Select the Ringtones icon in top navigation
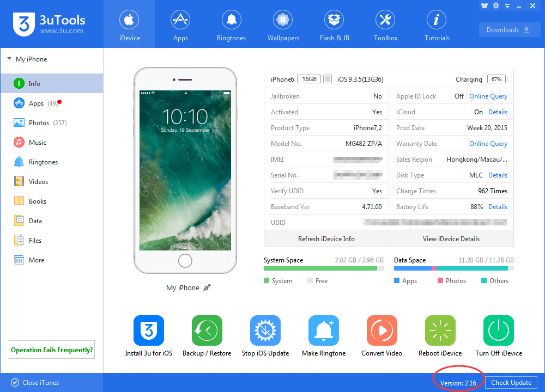The image size is (545, 392). point(231,24)
